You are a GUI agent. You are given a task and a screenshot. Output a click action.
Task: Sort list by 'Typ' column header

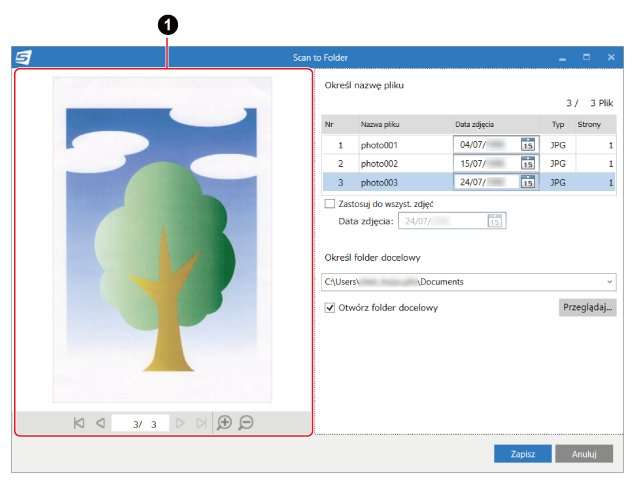tap(558, 124)
